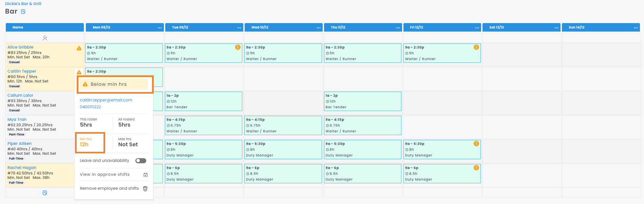Click the trash icon beside Remove employee
The height and width of the screenshot is (204, 644).
[145, 189]
